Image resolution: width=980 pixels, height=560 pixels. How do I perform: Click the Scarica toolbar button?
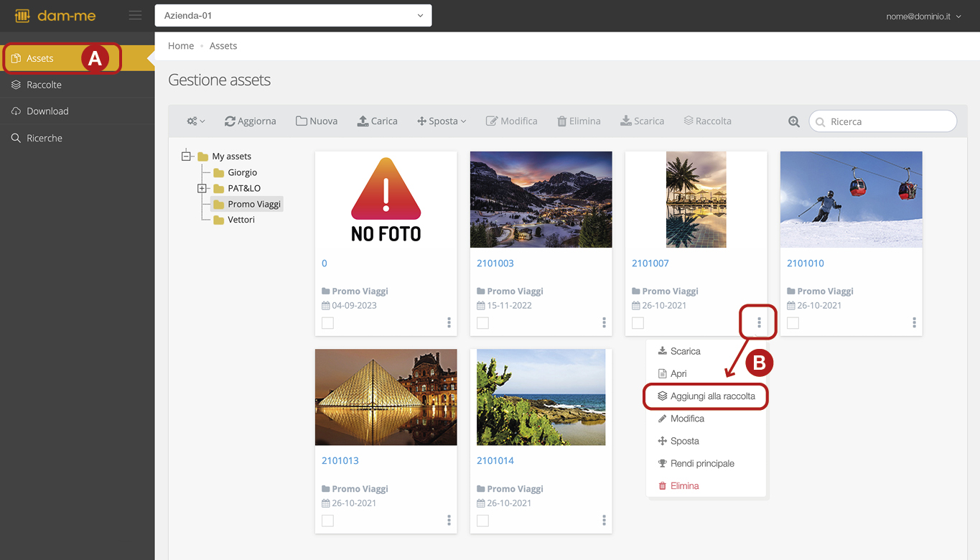(643, 121)
